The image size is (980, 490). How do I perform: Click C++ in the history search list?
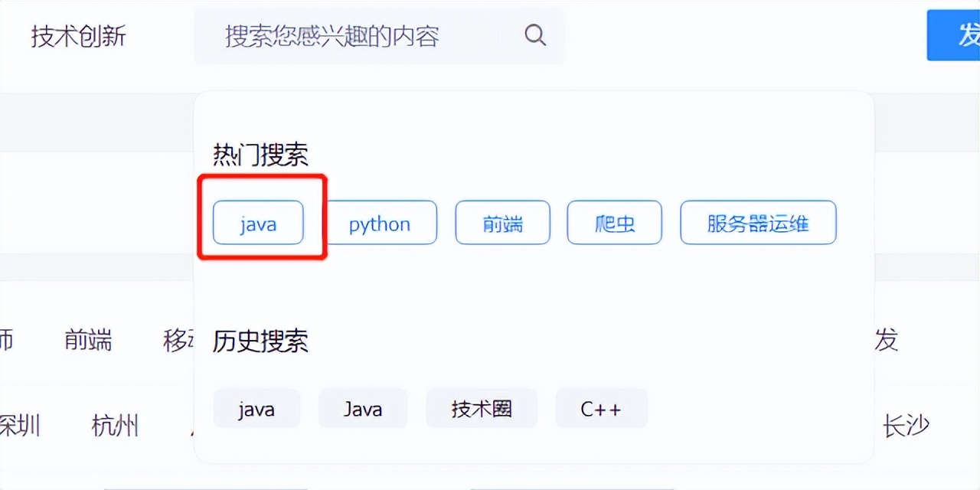point(602,409)
